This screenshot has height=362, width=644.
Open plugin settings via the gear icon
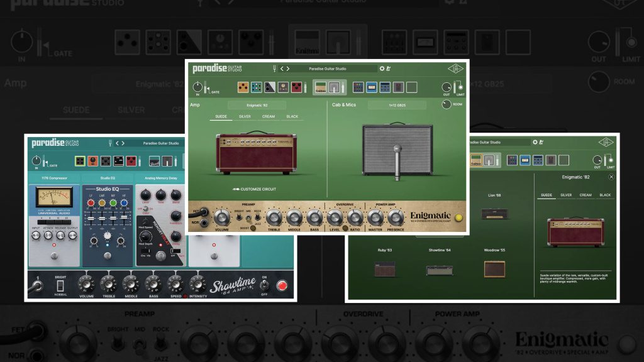[382, 68]
